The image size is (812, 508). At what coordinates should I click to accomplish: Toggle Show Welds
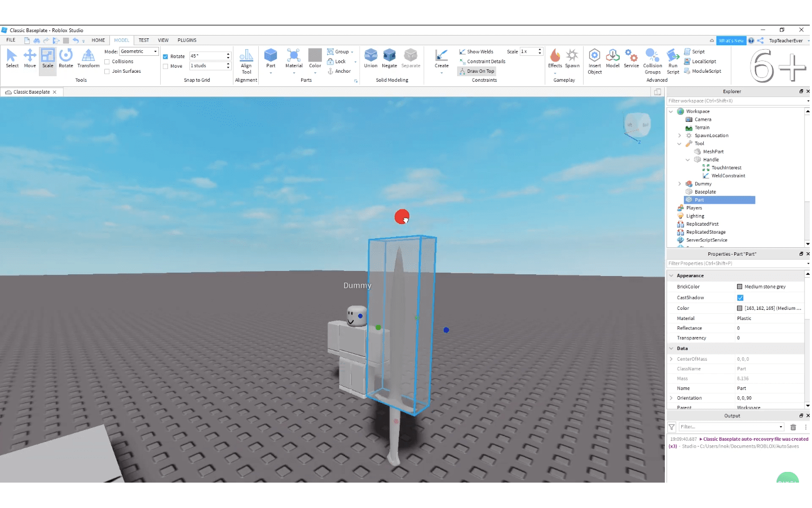pyautogui.click(x=476, y=51)
